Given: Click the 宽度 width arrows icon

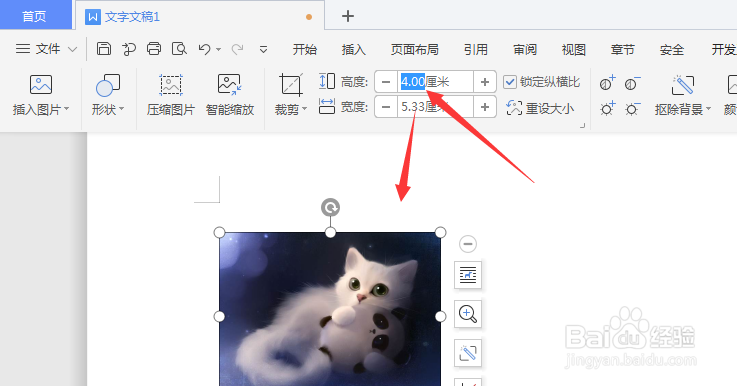Looking at the screenshot, I should (x=327, y=106).
